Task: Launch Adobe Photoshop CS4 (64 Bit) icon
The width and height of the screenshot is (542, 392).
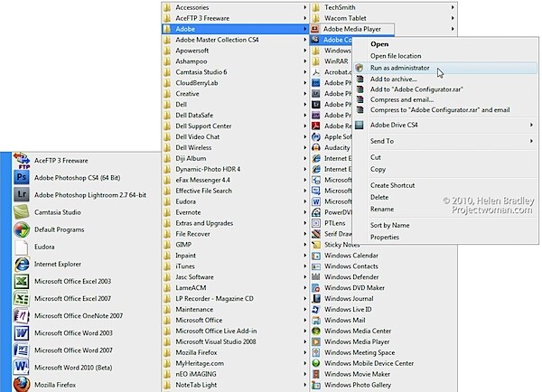Action: (x=22, y=178)
